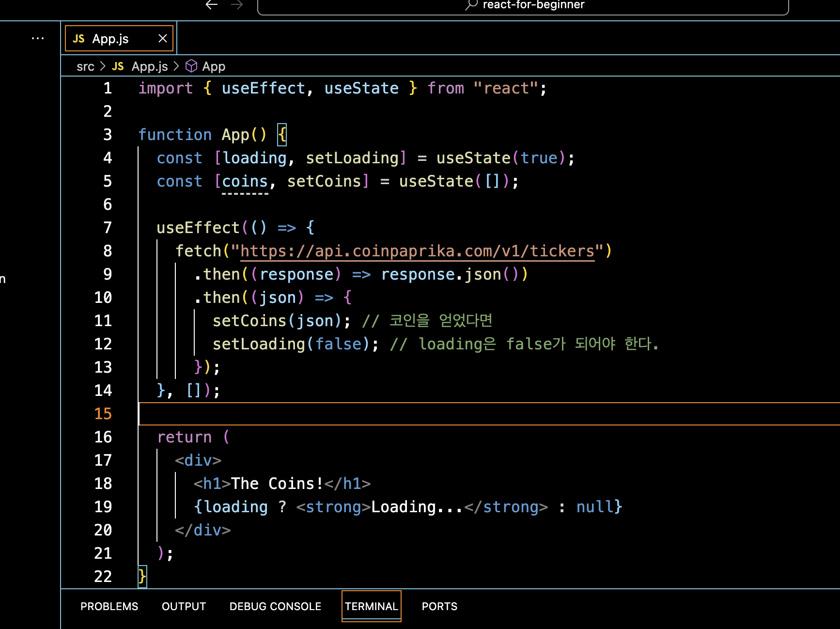Click response.json() on line 9

coord(450,274)
